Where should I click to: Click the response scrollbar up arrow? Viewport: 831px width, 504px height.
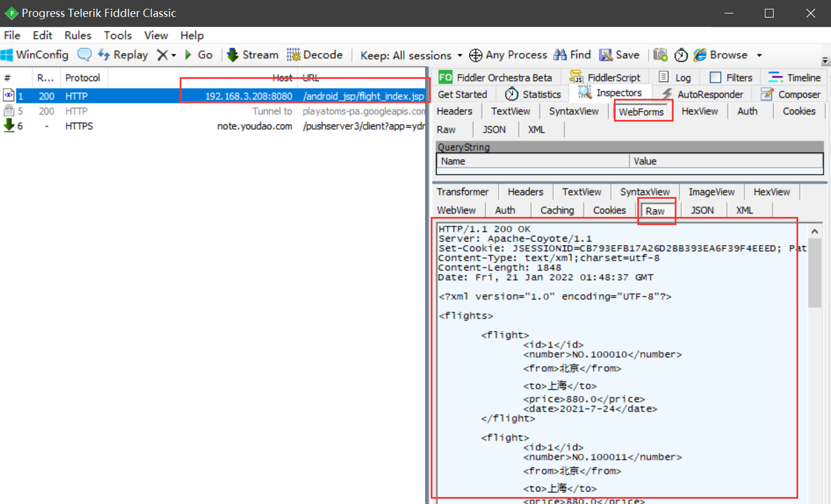(814, 232)
